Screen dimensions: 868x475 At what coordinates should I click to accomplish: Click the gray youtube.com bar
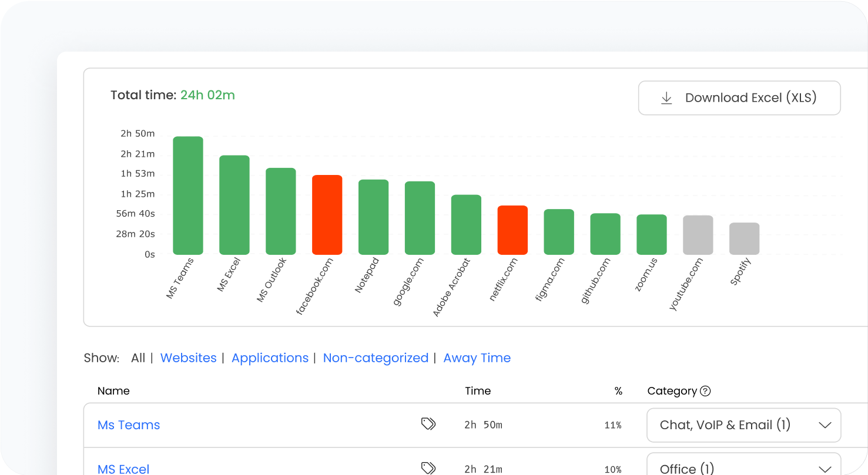(698, 235)
